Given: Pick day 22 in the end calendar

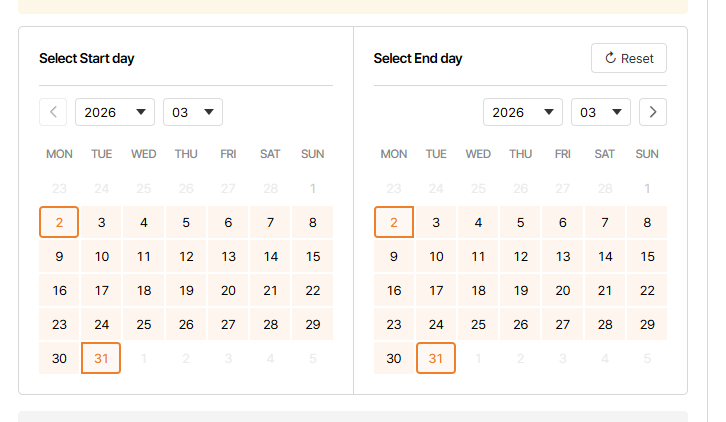Looking at the screenshot, I should [x=647, y=291].
